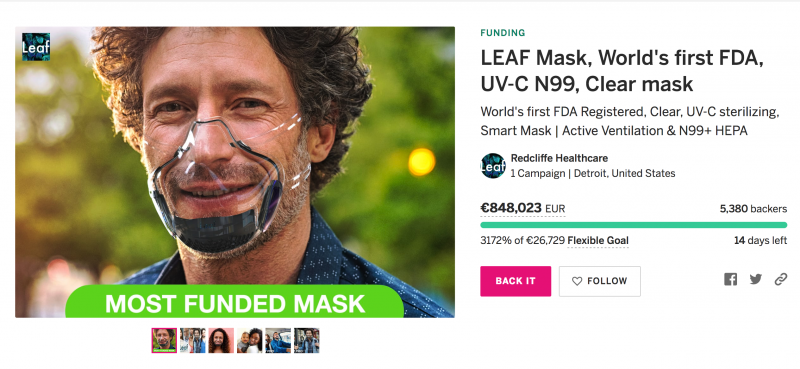Click the heart icon in Follow button
The width and height of the screenshot is (800, 369).
coord(577,281)
